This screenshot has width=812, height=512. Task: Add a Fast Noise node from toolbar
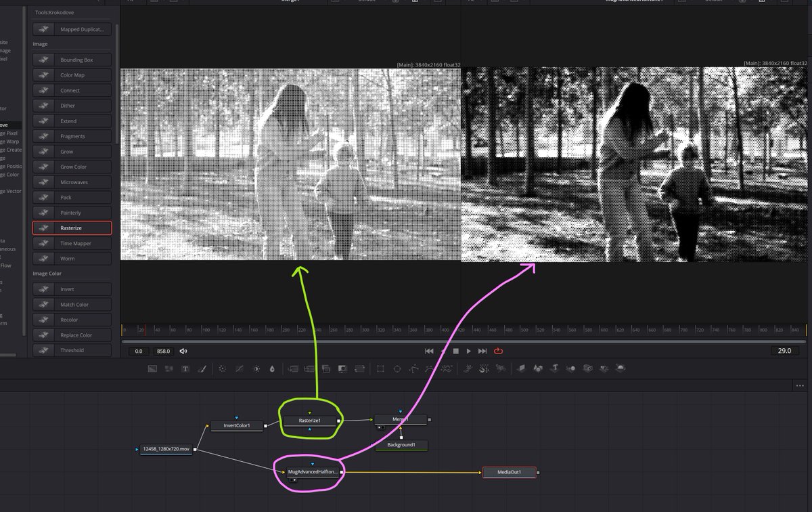tap(168, 368)
